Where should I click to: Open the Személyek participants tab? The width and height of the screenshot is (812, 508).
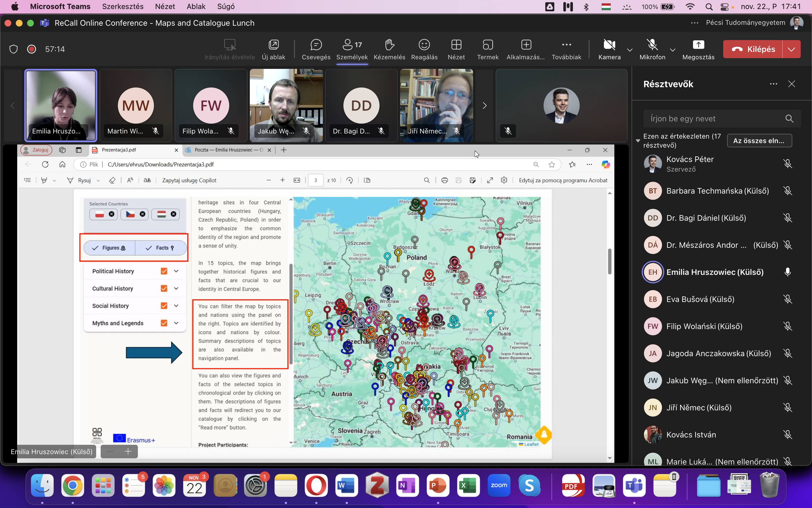coord(352,49)
